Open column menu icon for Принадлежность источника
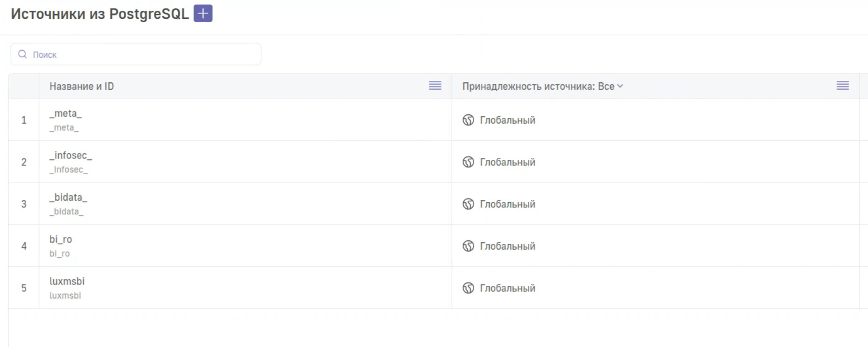This screenshot has width=868, height=347. (x=842, y=86)
